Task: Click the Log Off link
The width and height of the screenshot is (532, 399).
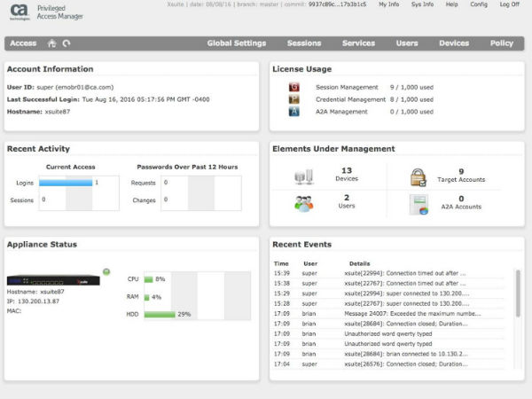Action: point(510,4)
